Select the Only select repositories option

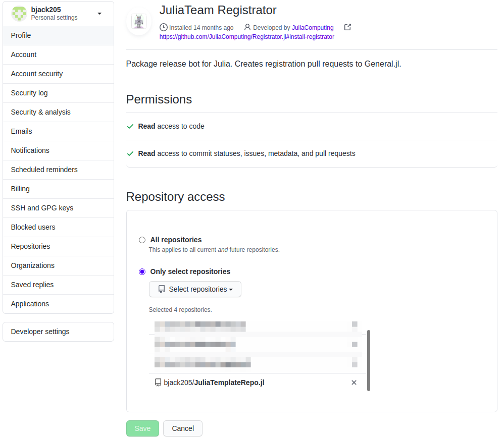pyautogui.click(x=142, y=271)
